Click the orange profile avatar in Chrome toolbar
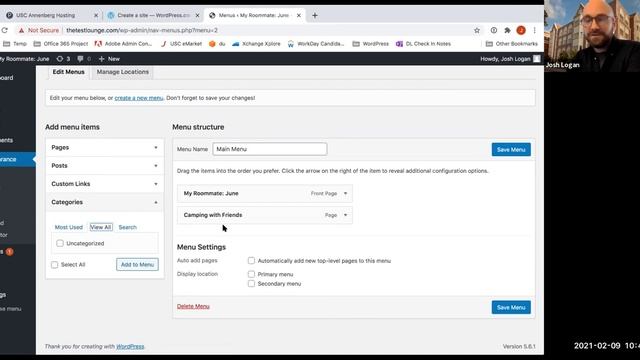Image resolution: width=640 pixels, height=360 pixels. pos(521,30)
